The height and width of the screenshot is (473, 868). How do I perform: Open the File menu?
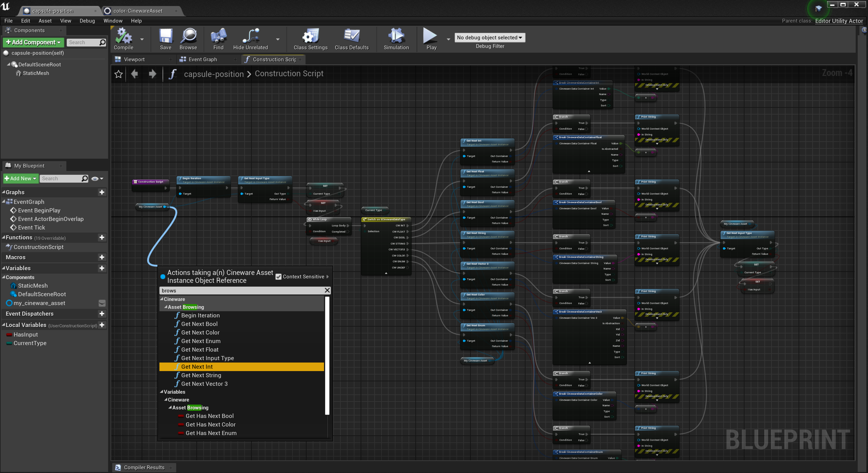(x=9, y=21)
